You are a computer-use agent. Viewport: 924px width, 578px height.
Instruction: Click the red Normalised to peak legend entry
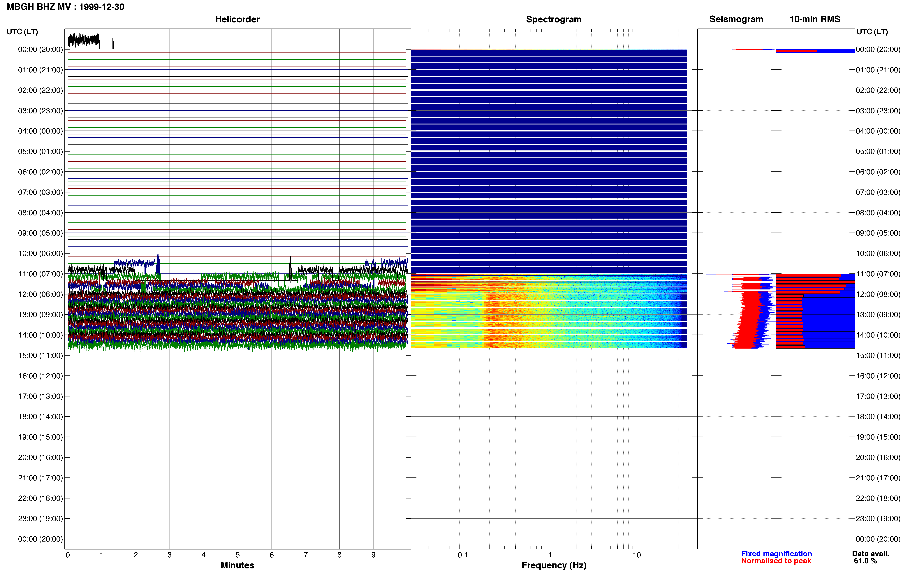point(776,561)
